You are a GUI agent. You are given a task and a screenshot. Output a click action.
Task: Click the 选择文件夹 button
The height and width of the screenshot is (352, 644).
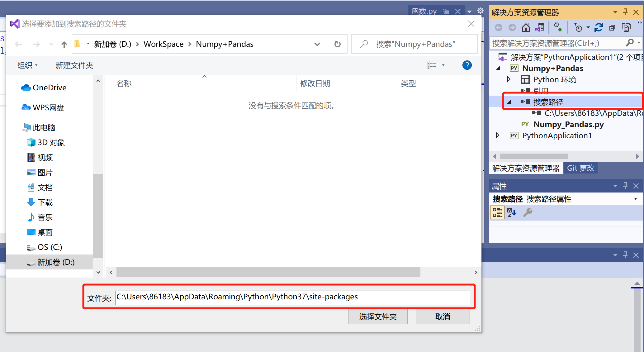pyautogui.click(x=378, y=316)
